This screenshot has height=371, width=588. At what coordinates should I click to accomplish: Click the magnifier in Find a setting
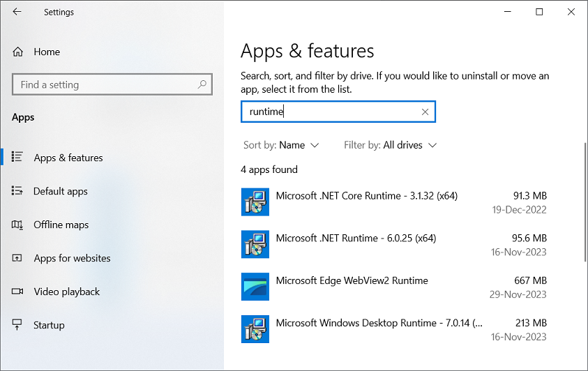[202, 84]
